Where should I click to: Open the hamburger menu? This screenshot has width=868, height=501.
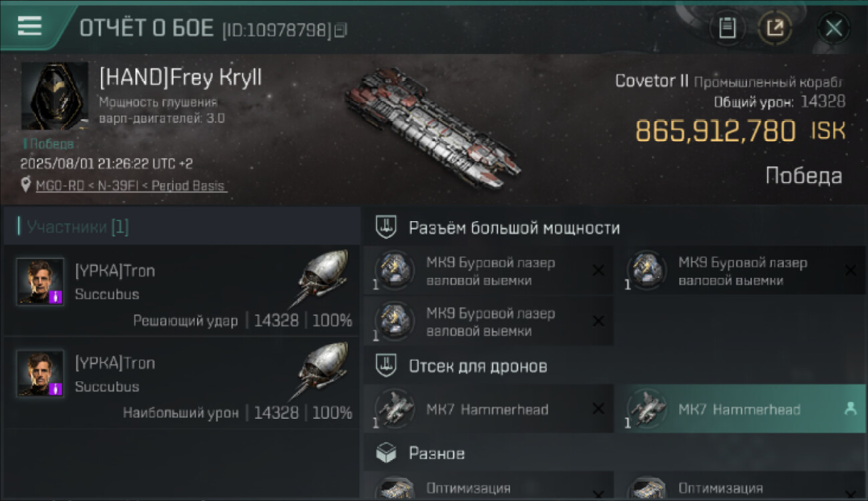click(x=29, y=27)
